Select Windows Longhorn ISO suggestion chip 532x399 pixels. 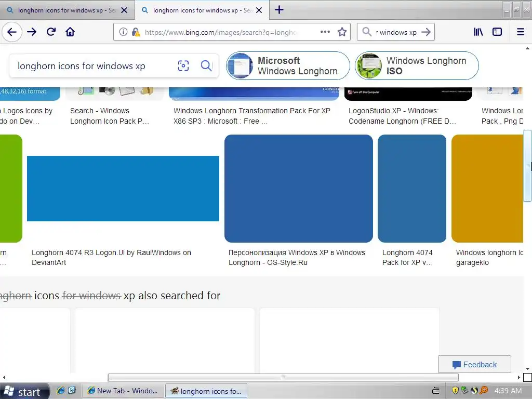coord(417,66)
